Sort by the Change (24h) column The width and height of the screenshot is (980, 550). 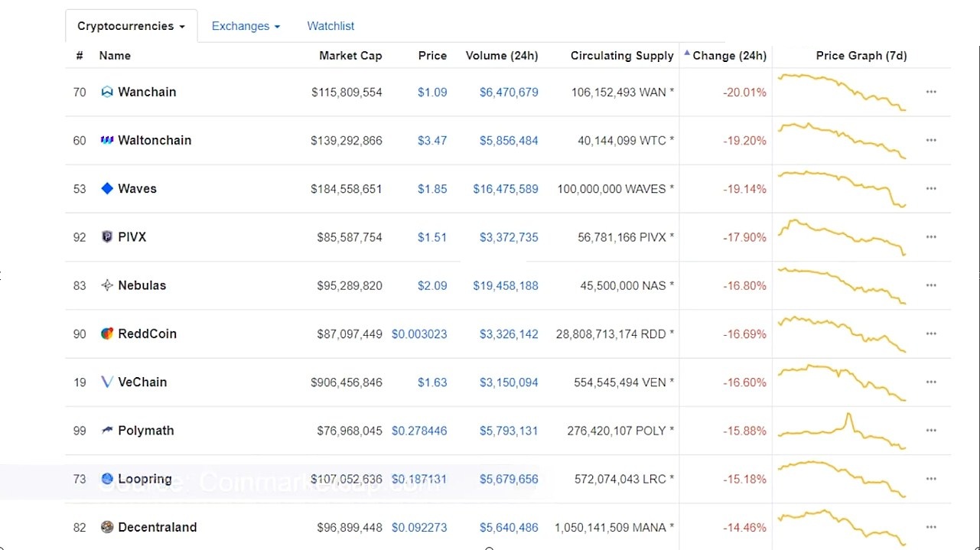coord(725,55)
